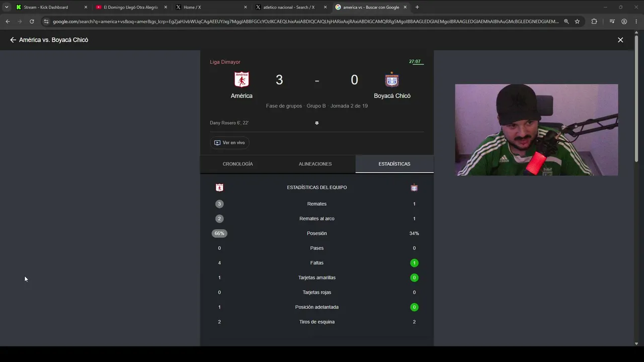644x362 pixels.
Task: Open the Chrome profile avatar
Action: coord(624,22)
